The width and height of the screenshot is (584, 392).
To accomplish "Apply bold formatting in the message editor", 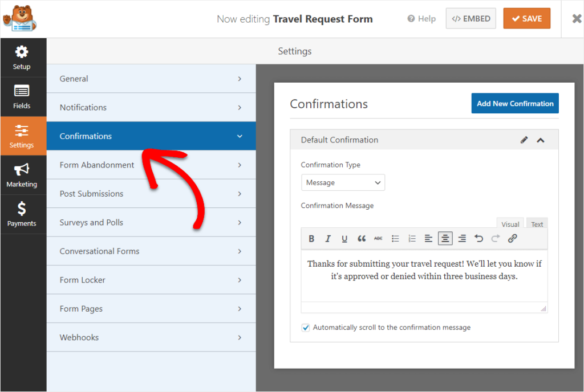I will (x=311, y=238).
